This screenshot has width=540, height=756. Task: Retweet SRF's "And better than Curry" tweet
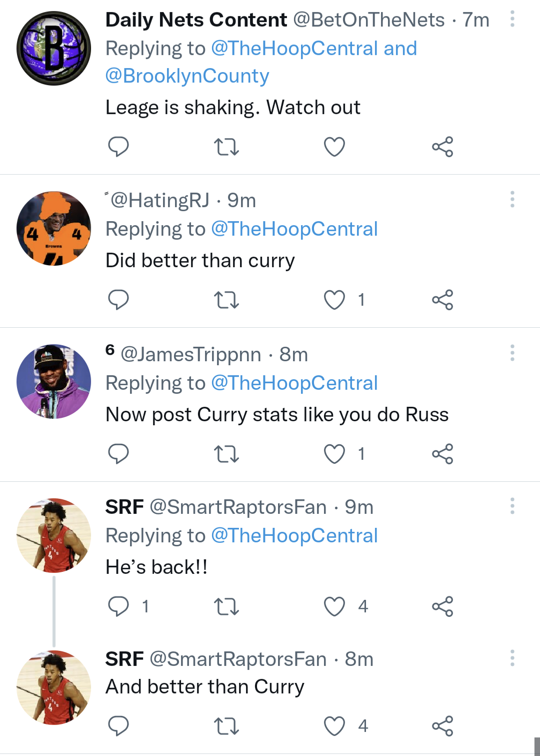tap(226, 726)
